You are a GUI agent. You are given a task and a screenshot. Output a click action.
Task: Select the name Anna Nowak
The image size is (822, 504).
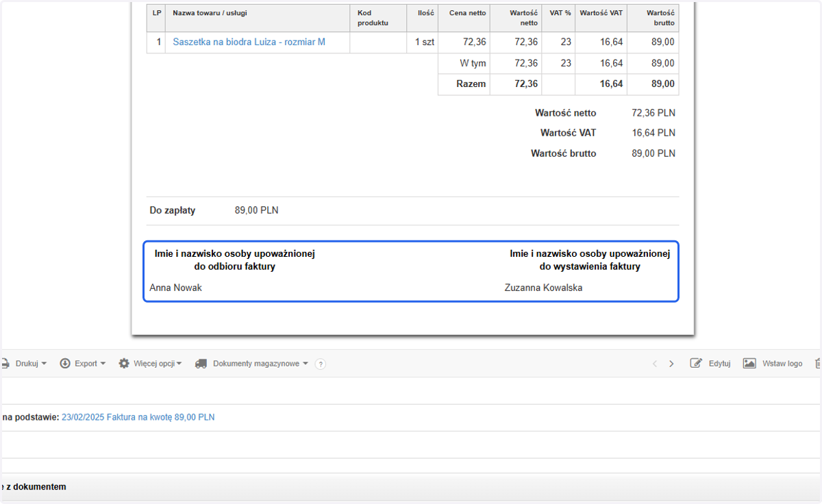click(x=175, y=288)
